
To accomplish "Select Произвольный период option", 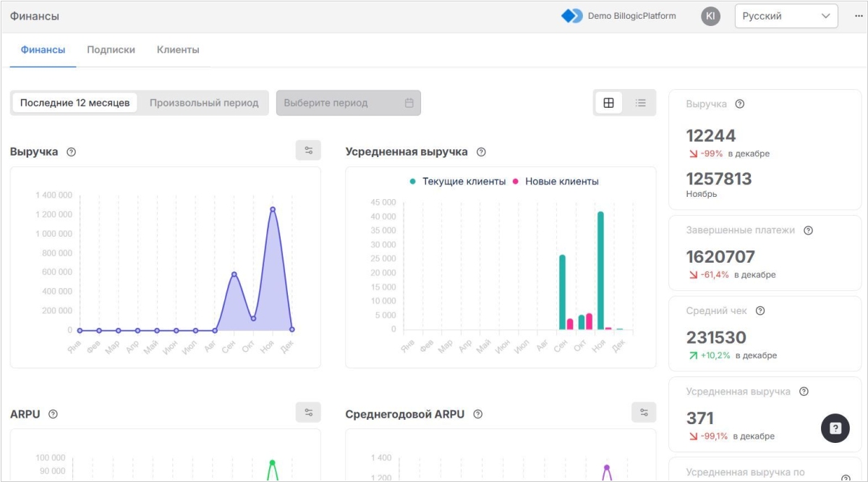I will 204,103.
